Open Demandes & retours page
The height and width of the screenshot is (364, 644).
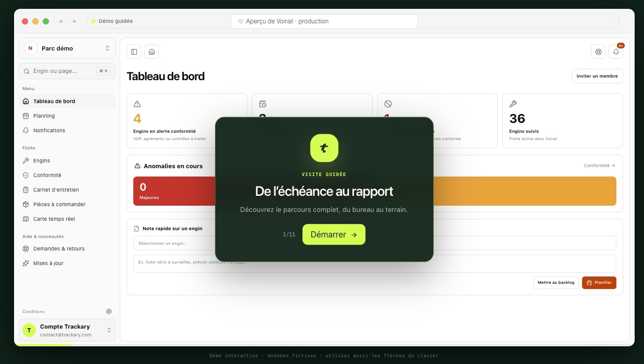[67, 248]
